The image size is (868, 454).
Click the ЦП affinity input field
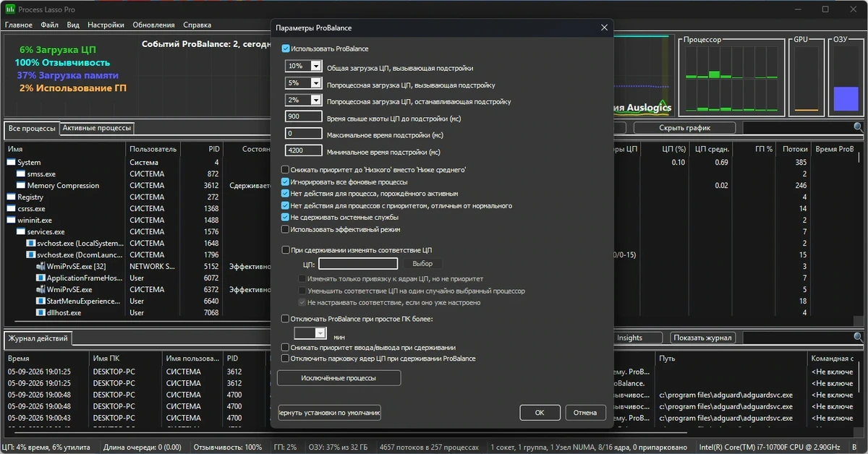pos(358,264)
